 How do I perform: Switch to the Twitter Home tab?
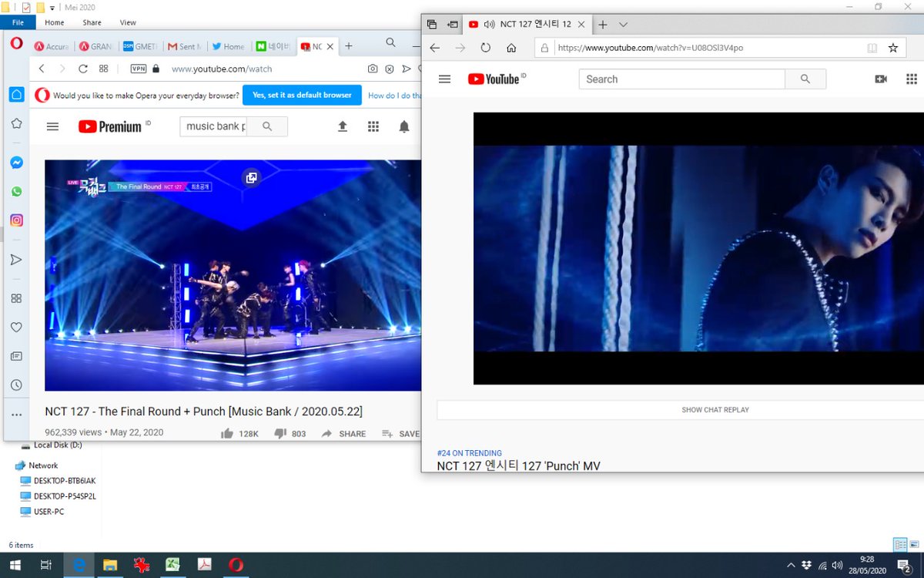pyautogui.click(x=229, y=46)
